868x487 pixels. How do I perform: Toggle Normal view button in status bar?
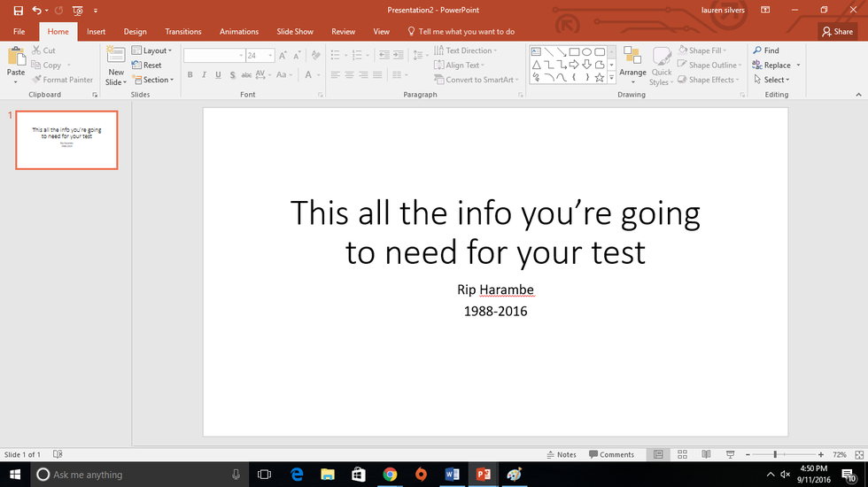coord(658,454)
